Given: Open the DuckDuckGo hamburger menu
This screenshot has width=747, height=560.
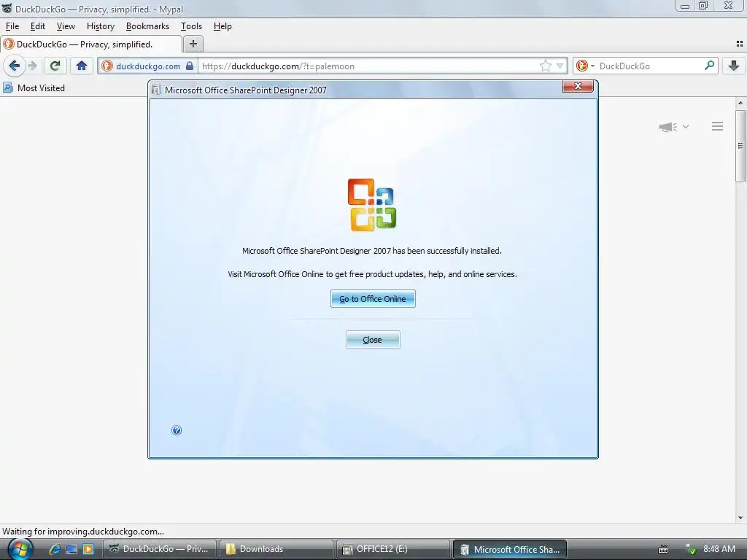Looking at the screenshot, I should [718, 126].
